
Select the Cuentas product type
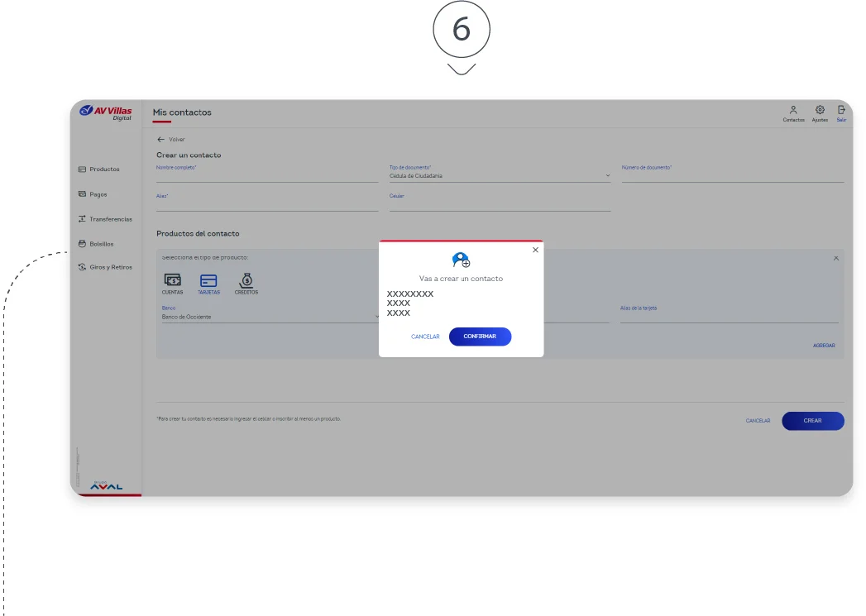pos(172,284)
